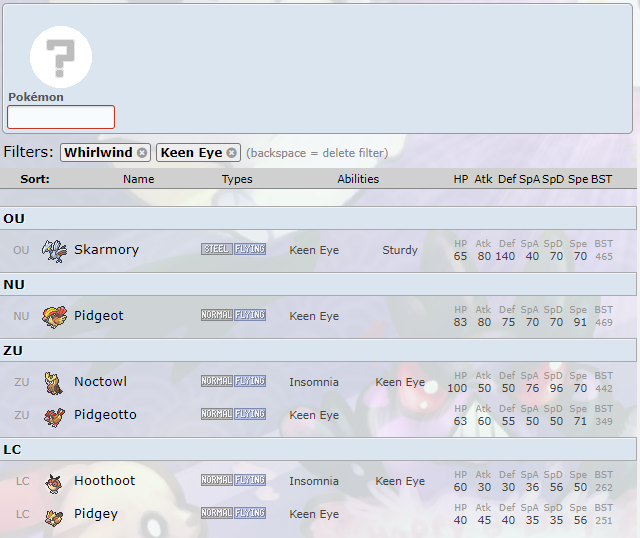Click Pidgeot's Normal type badge
This screenshot has width=640, height=538.
coord(217,315)
